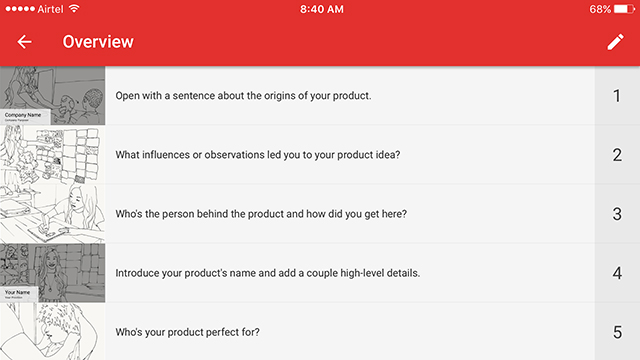
Task: Tap the signal strength dots
Action: click(20, 9)
